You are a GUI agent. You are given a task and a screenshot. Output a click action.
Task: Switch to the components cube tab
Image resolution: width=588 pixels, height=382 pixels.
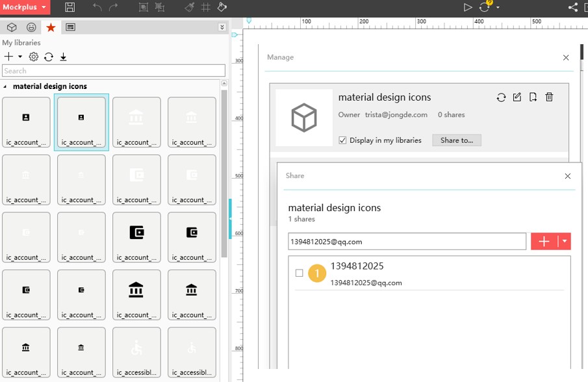[12, 27]
